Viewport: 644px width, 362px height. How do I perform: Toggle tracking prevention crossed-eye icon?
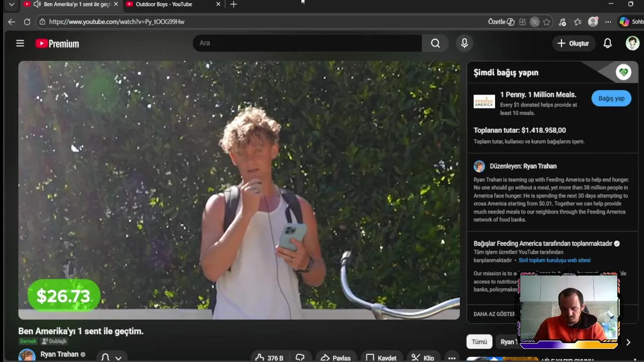pos(535,22)
